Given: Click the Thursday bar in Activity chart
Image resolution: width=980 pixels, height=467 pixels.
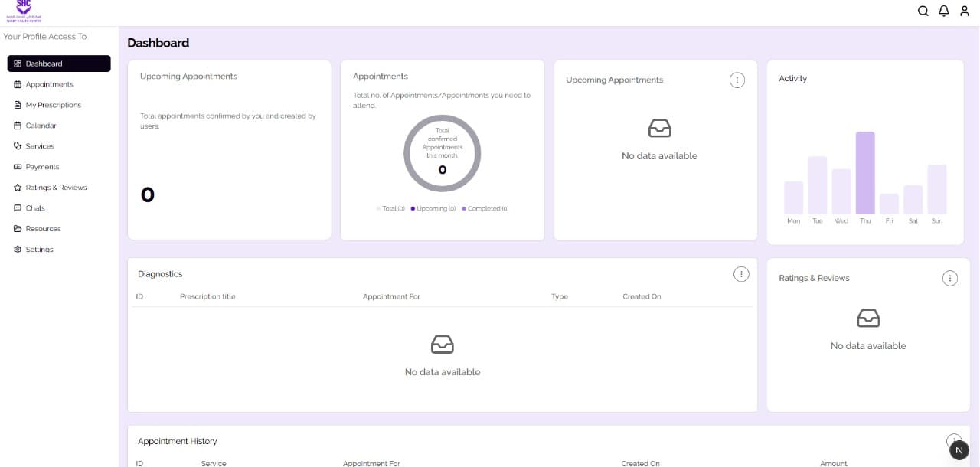Looking at the screenshot, I should click(x=865, y=172).
